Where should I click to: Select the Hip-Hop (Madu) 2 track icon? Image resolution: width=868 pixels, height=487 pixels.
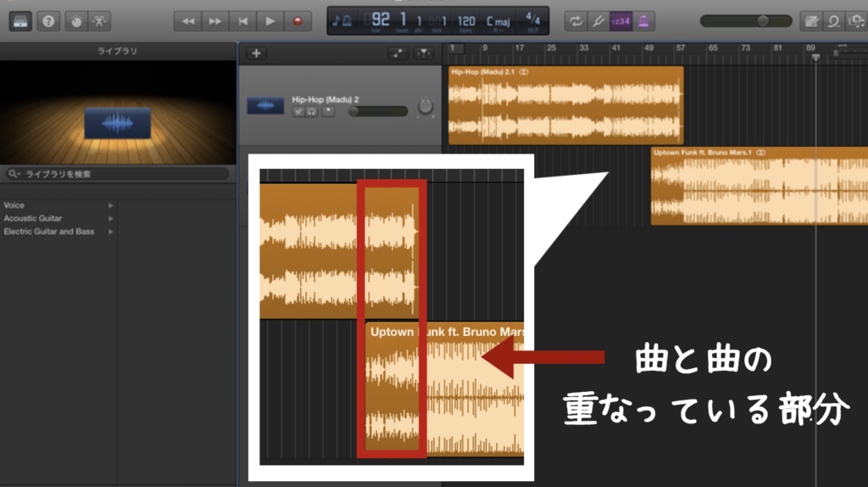click(265, 105)
